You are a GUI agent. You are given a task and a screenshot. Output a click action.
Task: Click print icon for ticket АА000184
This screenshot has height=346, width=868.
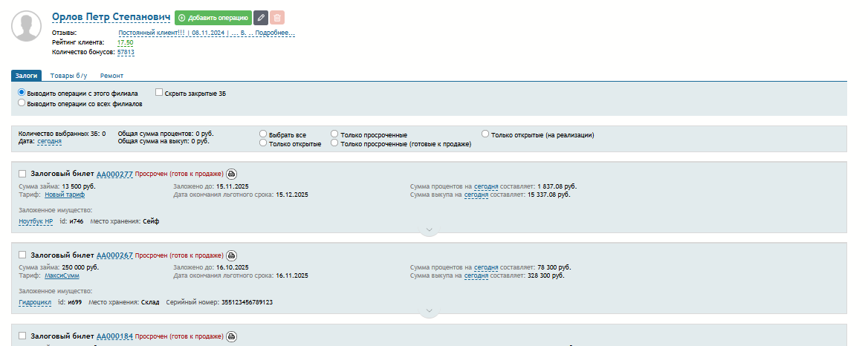click(231, 336)
